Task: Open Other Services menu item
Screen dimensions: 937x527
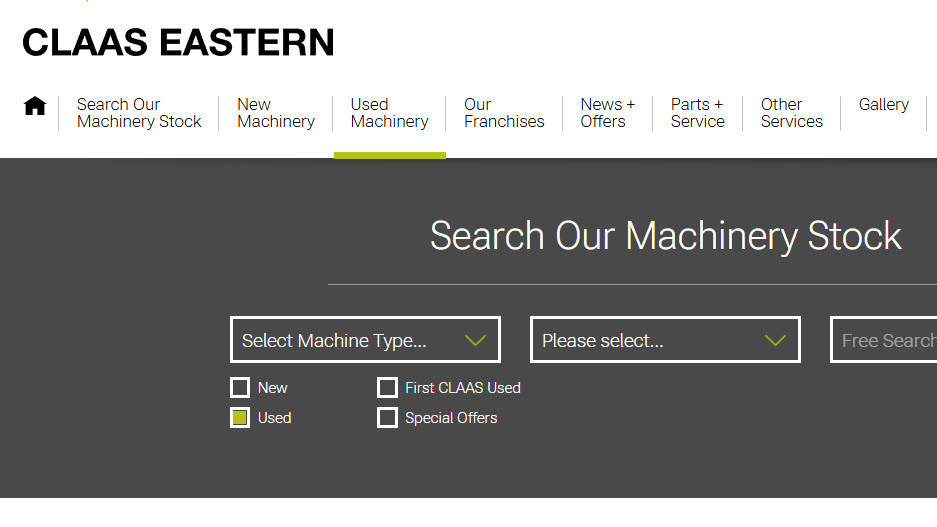Action: [791, 113]
